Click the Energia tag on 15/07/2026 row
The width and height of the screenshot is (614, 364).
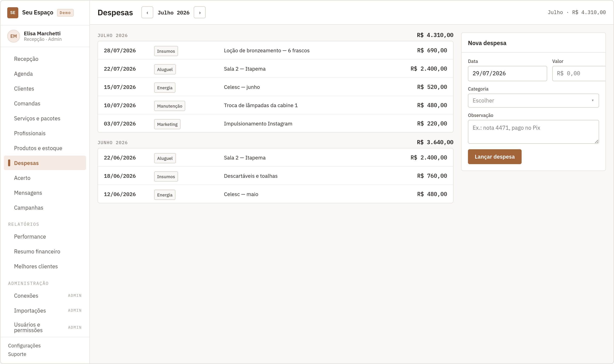pyautogui.click(x=165, y=88)
